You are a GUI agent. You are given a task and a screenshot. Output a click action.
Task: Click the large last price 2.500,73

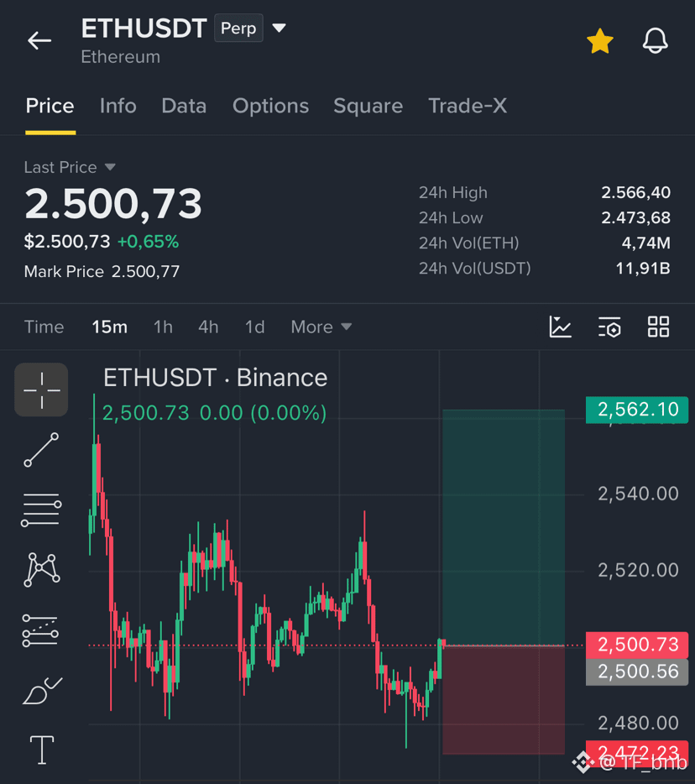pyautogui.click(x=113, y=204)
